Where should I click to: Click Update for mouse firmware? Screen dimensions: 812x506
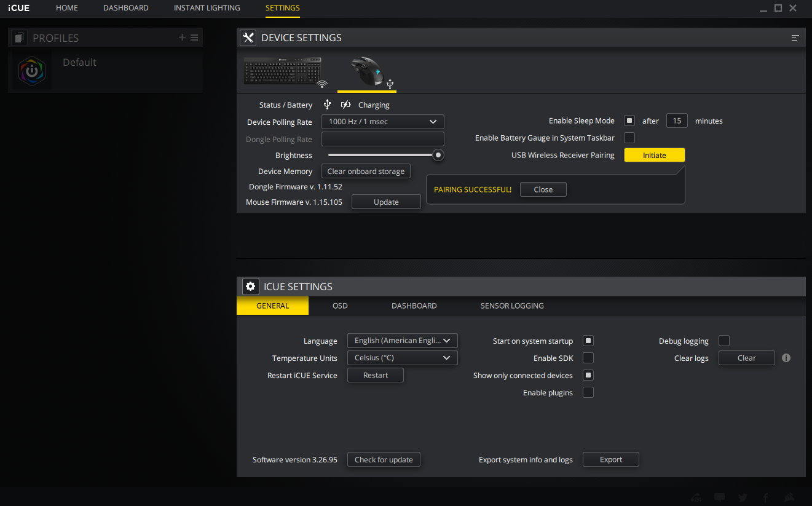(386, 202)
